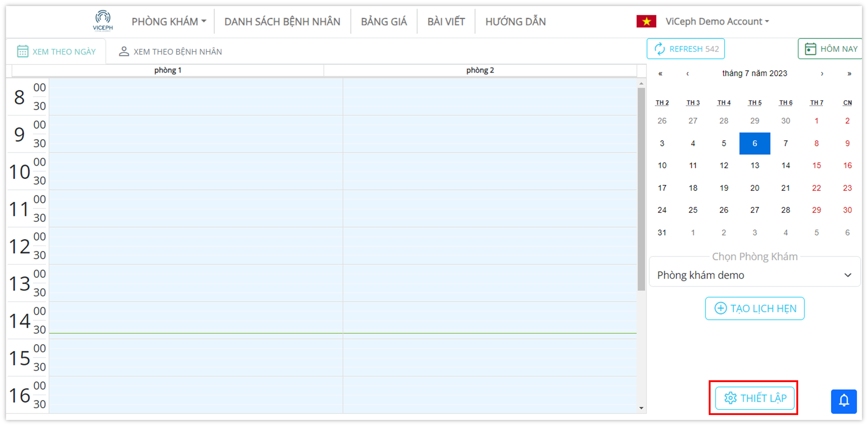Select date 13 in the calendar
This screenshot has width=868, height=426.
click(x=754, y=165)
